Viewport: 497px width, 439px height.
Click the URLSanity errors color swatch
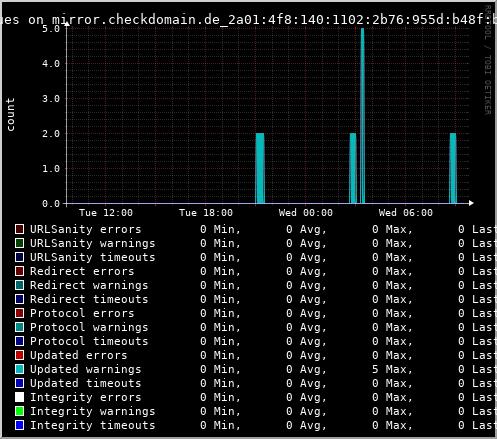click(19, 229)
